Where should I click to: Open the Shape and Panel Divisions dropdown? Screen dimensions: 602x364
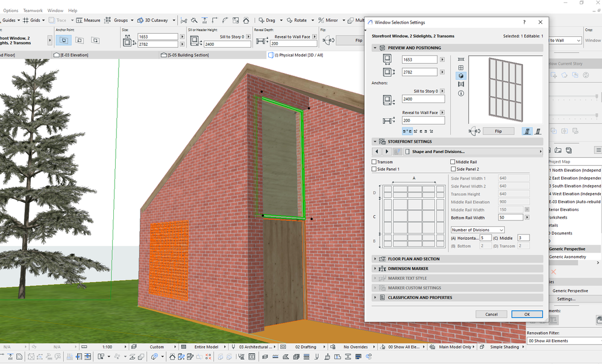click(474, 152)
